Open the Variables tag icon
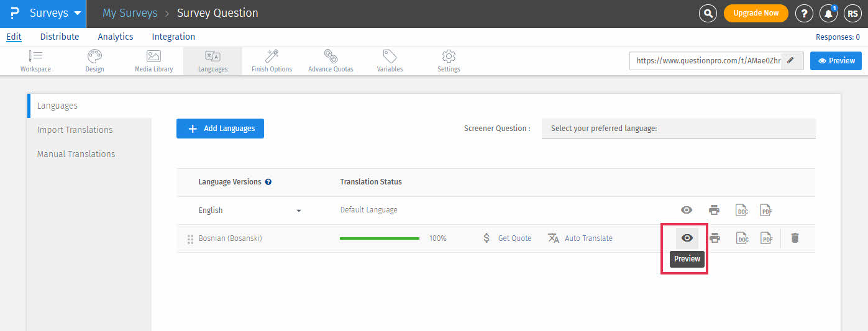 coord(390,61)
